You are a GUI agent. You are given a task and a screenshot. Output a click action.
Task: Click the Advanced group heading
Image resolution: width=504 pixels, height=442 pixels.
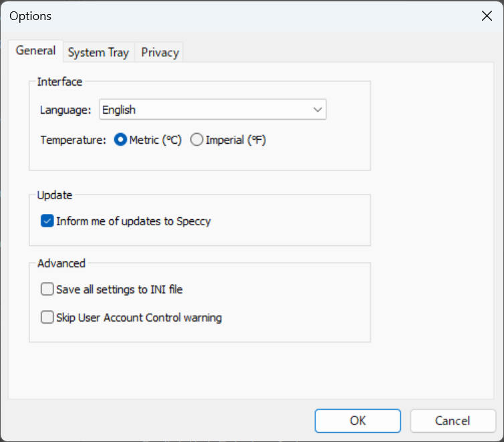61,263
